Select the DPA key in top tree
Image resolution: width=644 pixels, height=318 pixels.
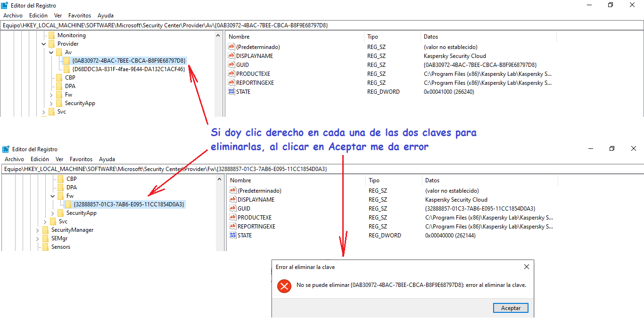point(70,86)
